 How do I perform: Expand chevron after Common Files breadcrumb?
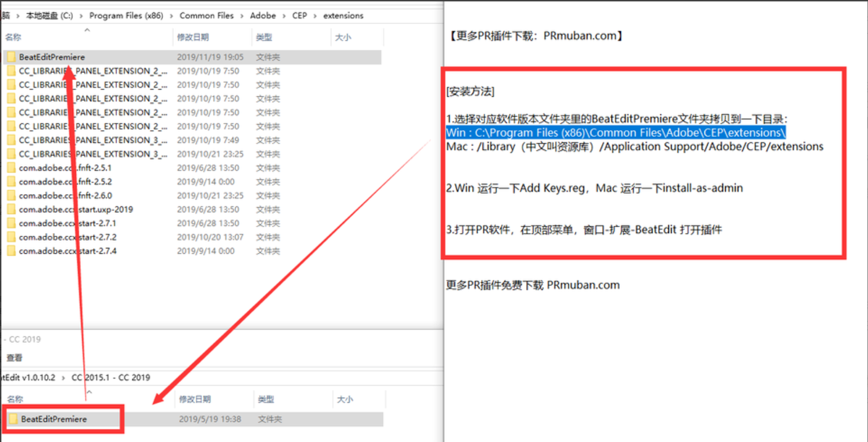242,16
